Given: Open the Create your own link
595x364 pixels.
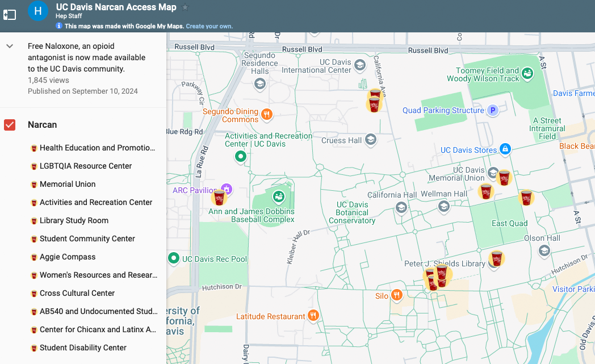Looking at the screenshot, I should pos(209,26).
